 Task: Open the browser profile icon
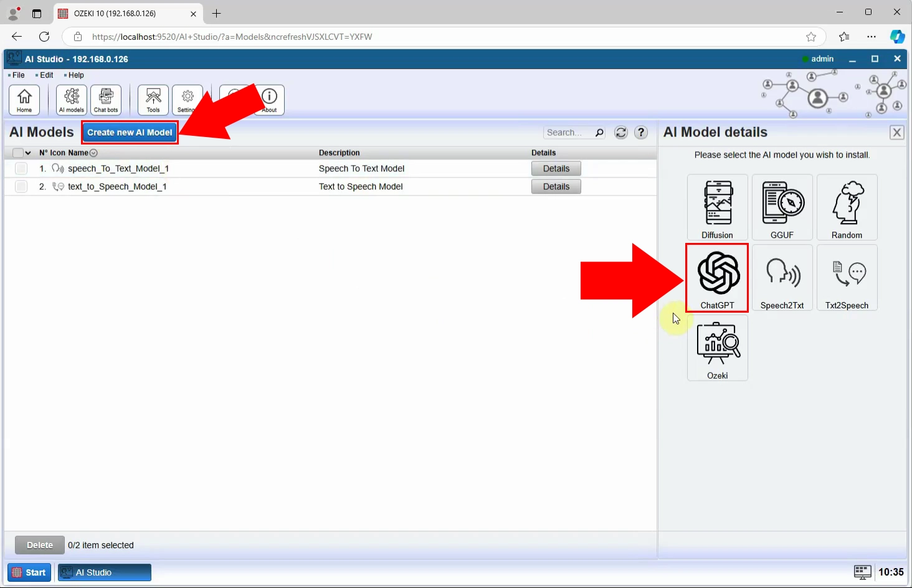click(13, 13)
